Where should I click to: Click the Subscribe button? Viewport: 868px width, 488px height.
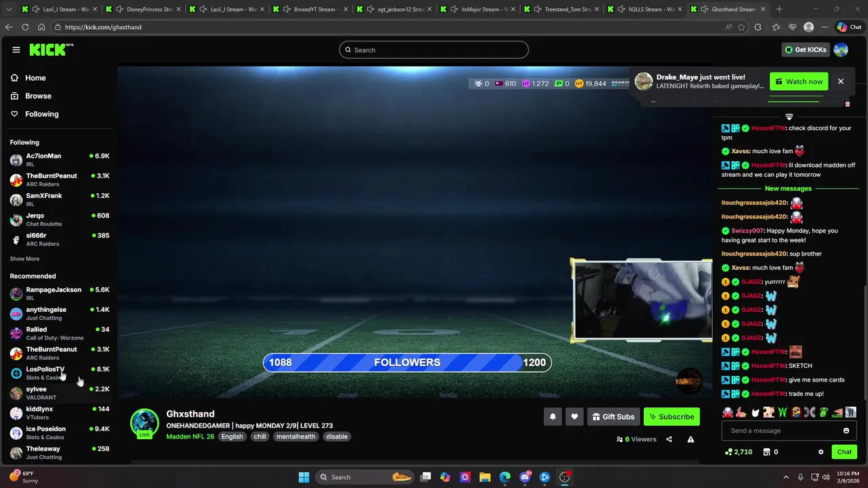671,417
